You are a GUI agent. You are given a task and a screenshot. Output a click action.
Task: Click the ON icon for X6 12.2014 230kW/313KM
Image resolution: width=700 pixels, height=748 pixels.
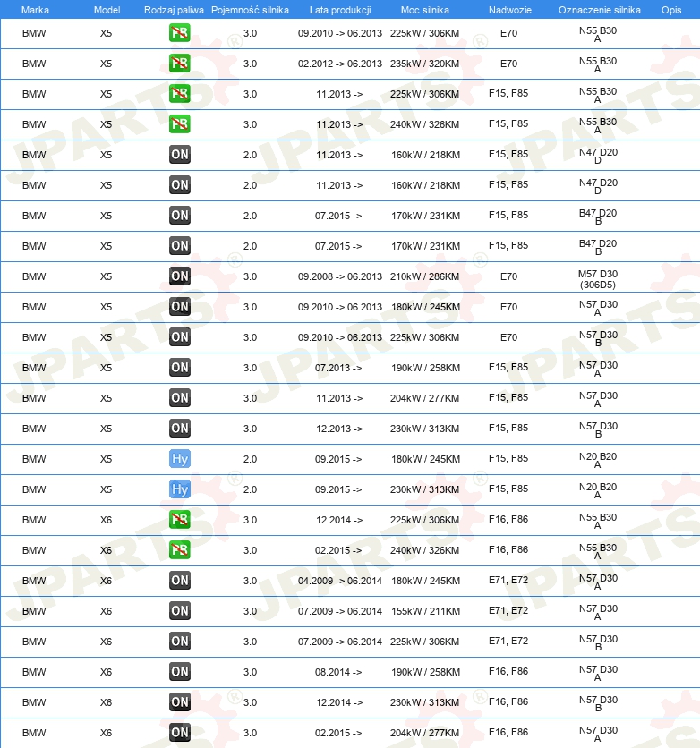[179, 702]
